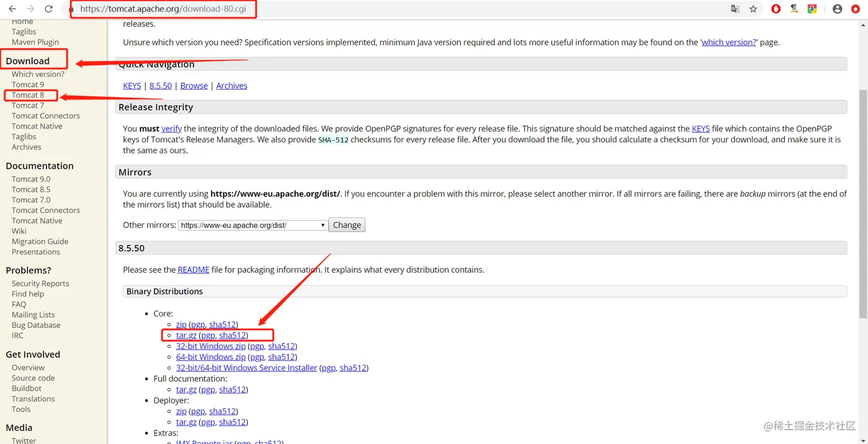Open Tomcat 8.5 documentation in the sidebar
The width and height of the screenshot is (868, 444).
point(31,190)
